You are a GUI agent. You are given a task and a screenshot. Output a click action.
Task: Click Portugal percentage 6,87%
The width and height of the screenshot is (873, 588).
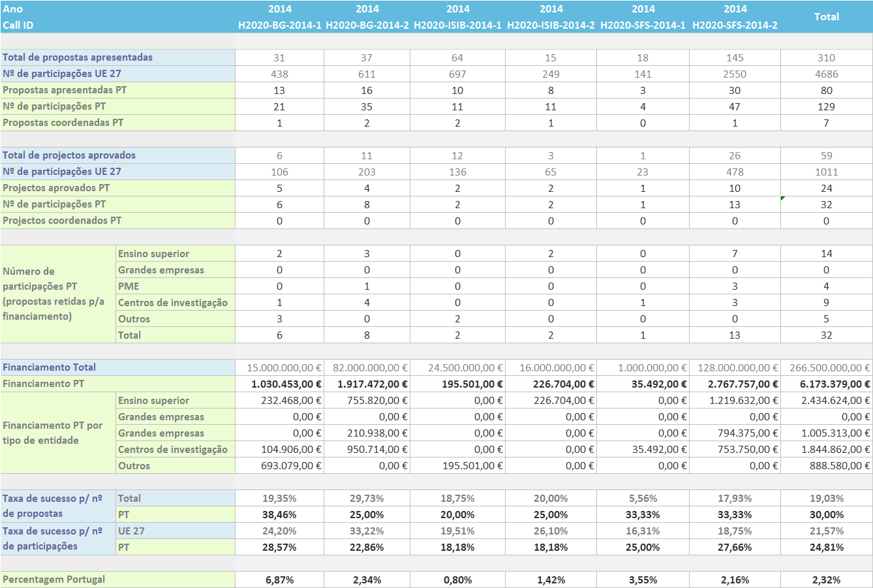coord(279,580)
